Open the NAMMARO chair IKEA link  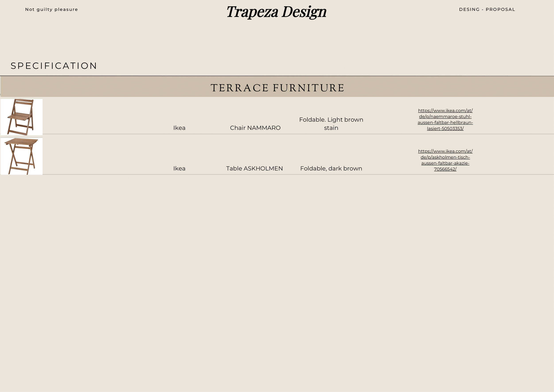(445, 119)
